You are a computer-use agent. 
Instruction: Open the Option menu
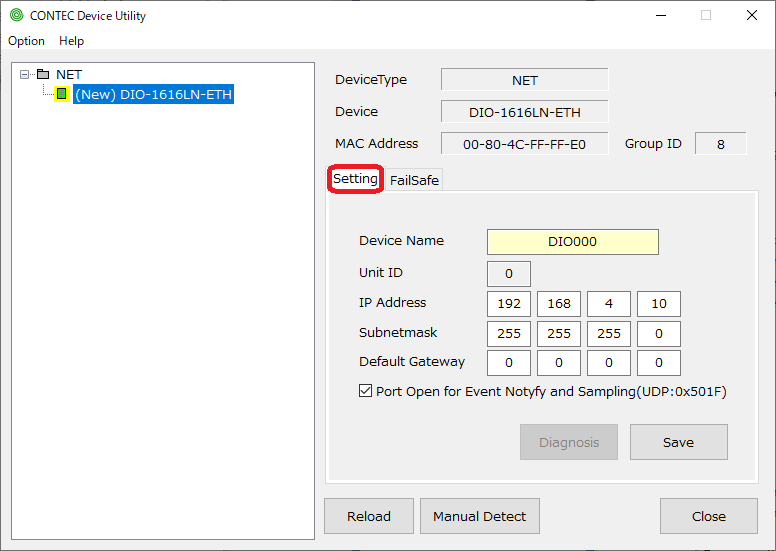point(26,41)
